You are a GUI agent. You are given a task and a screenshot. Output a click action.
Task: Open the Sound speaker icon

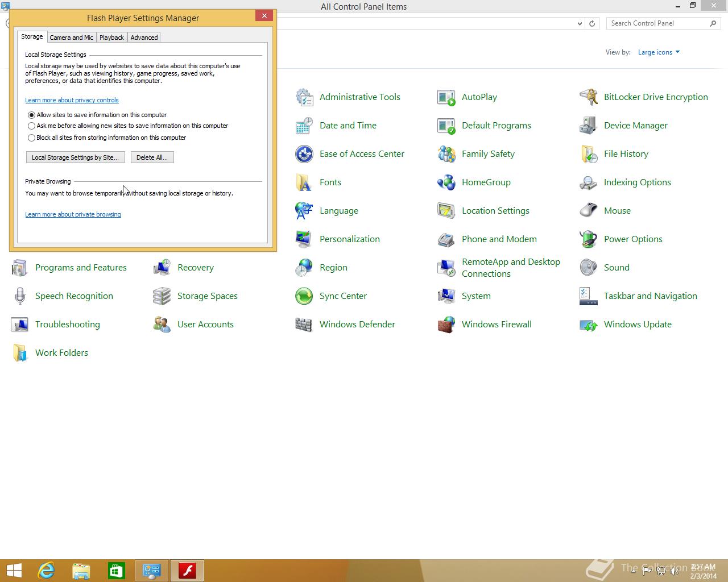(589, 268)
